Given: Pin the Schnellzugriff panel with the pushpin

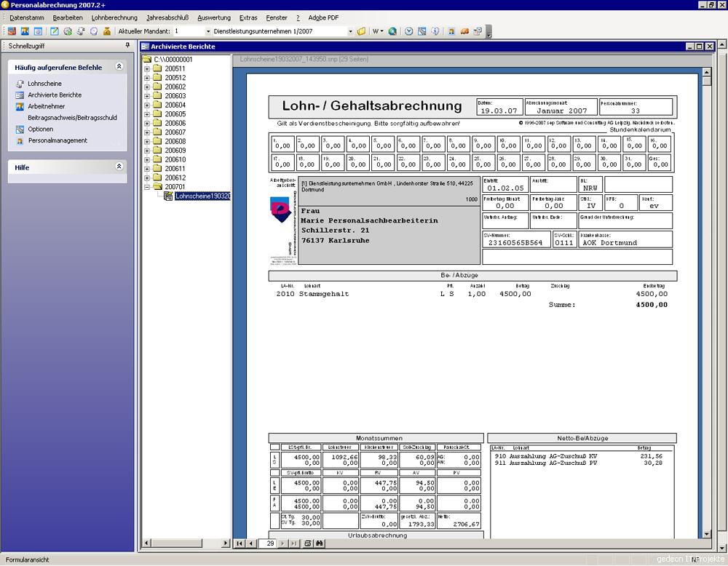Looking at the screenshot, I should (127, 45).
